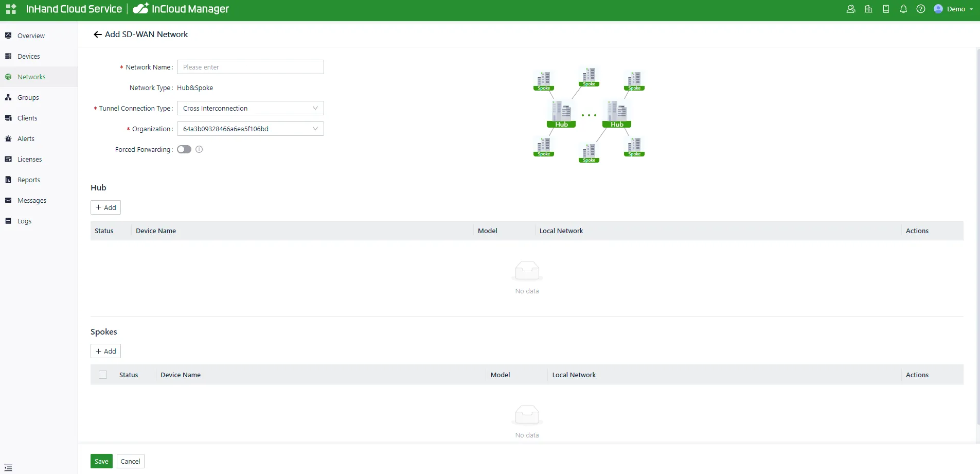The width and height of the screenshot is (980, 474).
Task: Click Add button under Spokes
Action: click(x=105, y=351)
